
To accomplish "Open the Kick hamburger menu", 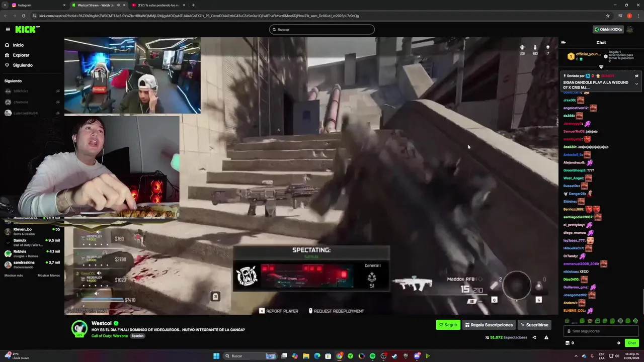I will pos(8,30).
